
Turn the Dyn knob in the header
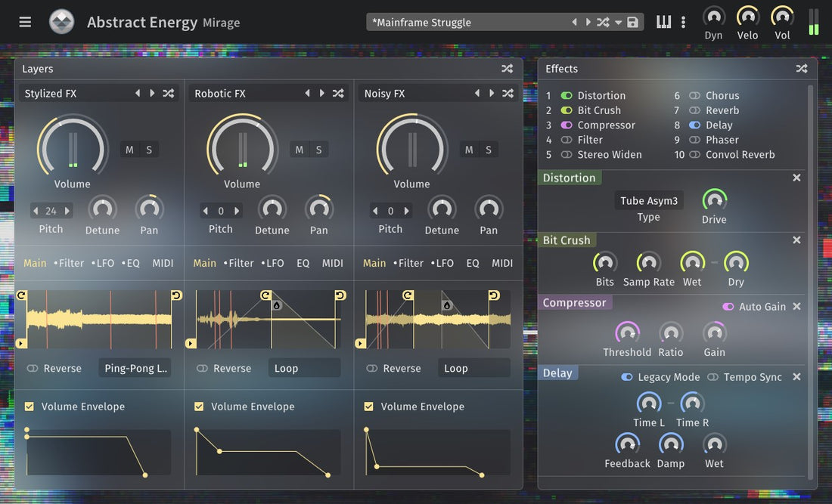coord(713,17)
